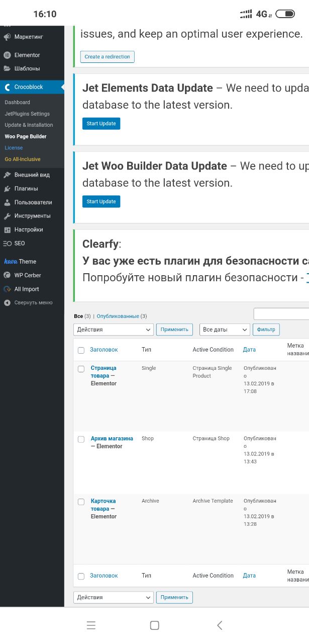Click the WP Cerber icon

(x=7, y=275)
